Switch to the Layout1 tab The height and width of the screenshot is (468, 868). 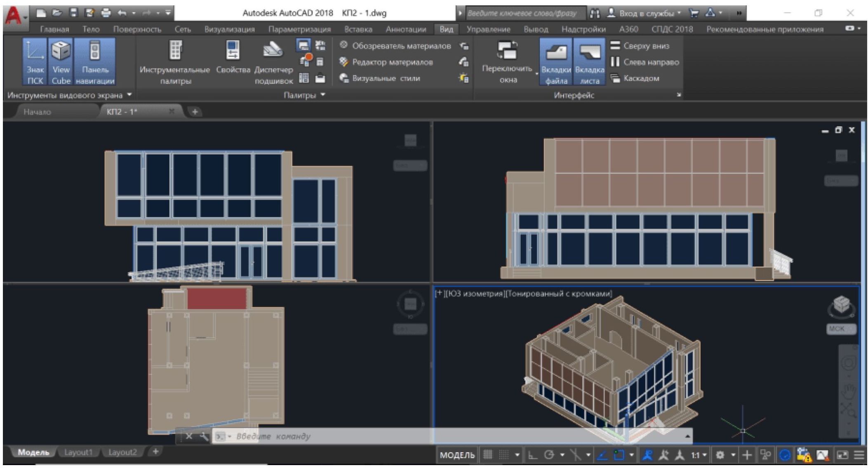tap(78, 452)
